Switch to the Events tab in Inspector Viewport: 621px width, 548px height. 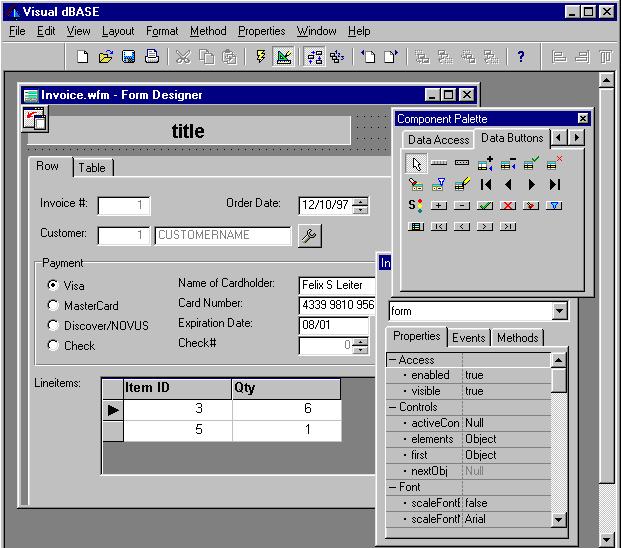pos(469,338)
